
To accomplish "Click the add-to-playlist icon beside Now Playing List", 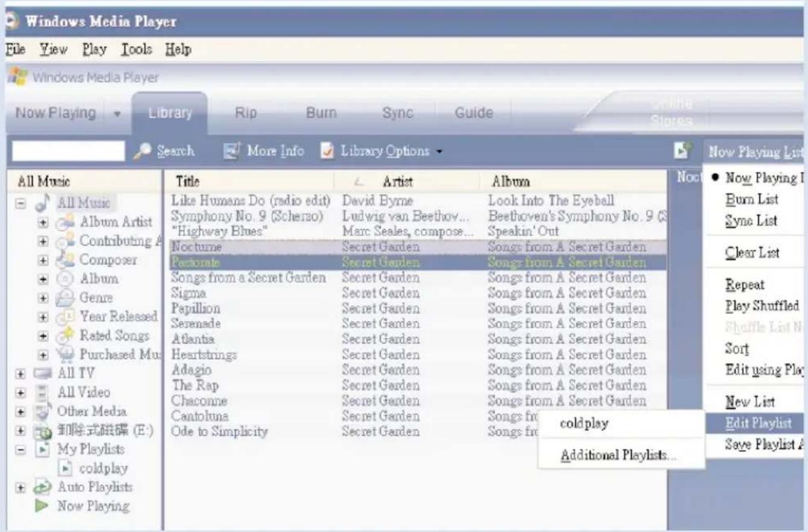I will tap(682, 152).
